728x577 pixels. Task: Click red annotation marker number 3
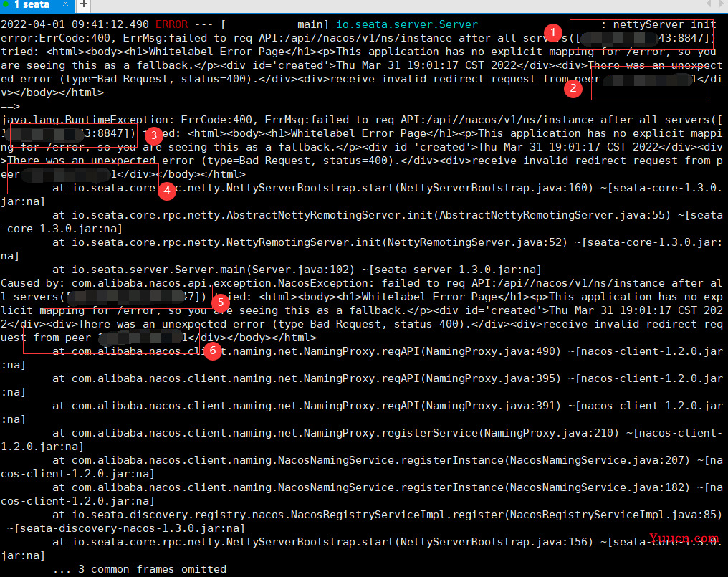pos(153,135)
